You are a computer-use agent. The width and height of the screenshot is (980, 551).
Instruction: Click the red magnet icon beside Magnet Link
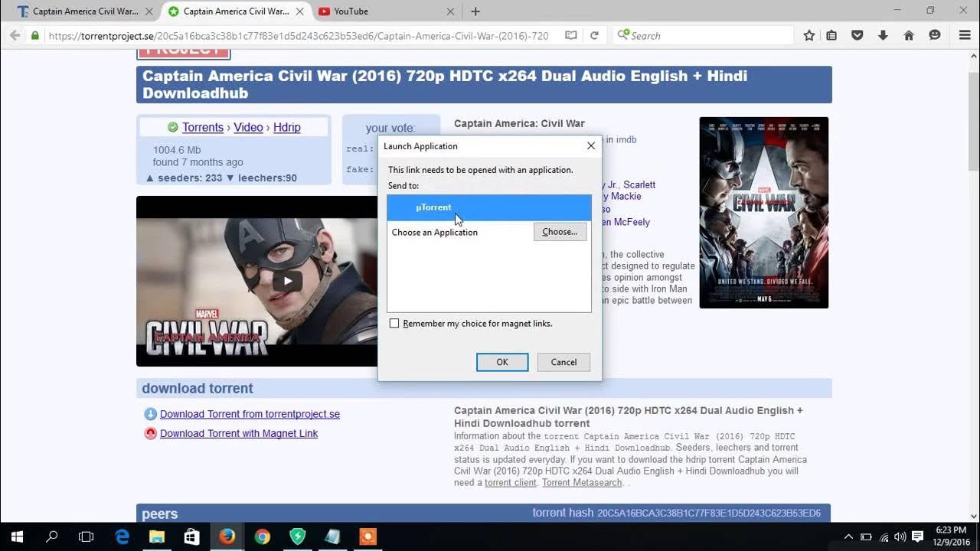point(150,433)
